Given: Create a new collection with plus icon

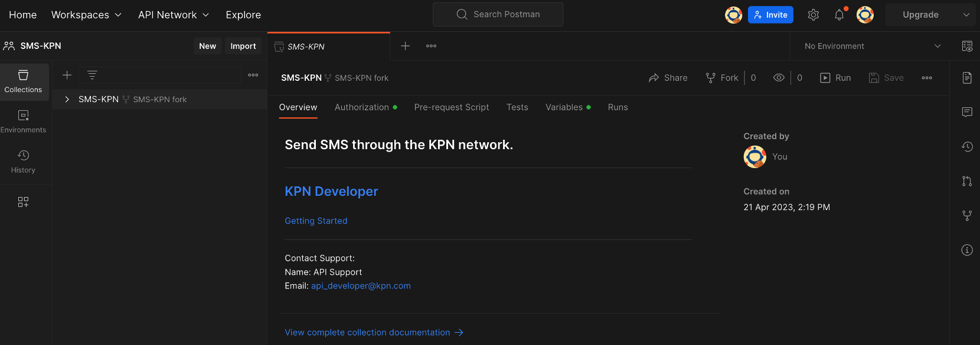Looking at the screenshot, I should 67,75.
